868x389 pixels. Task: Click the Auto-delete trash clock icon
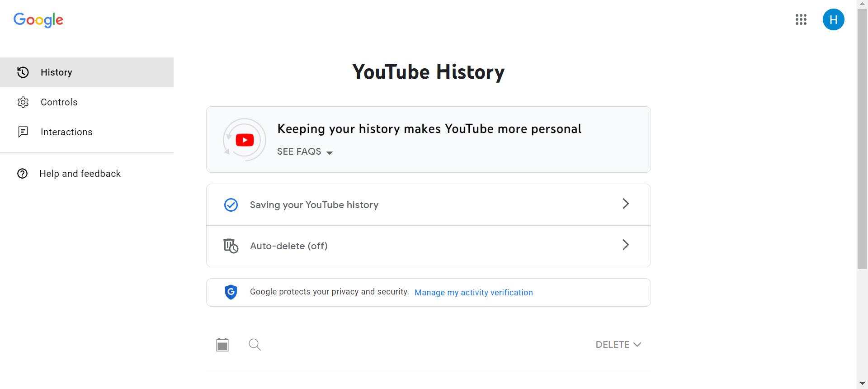pos(231,246)
